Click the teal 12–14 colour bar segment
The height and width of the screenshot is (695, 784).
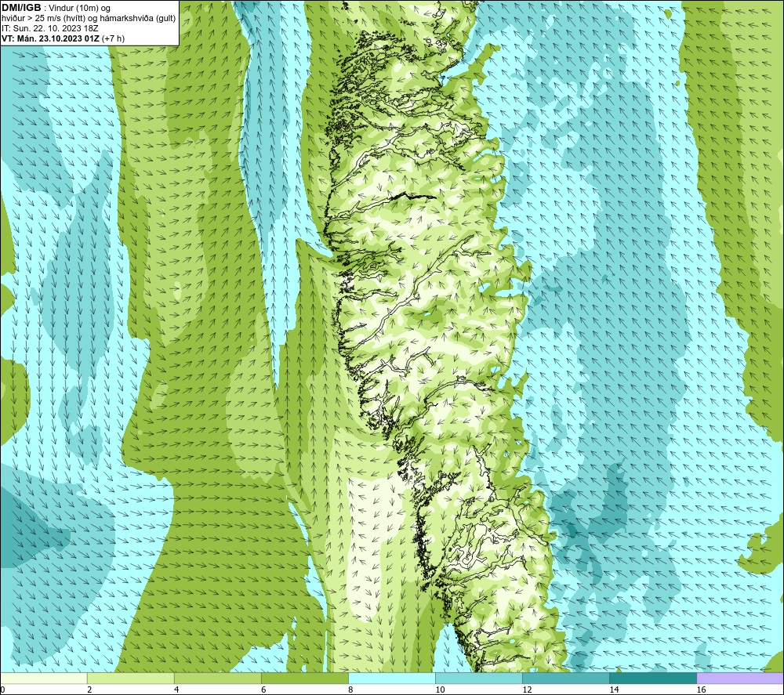click(x=565, y=679)
